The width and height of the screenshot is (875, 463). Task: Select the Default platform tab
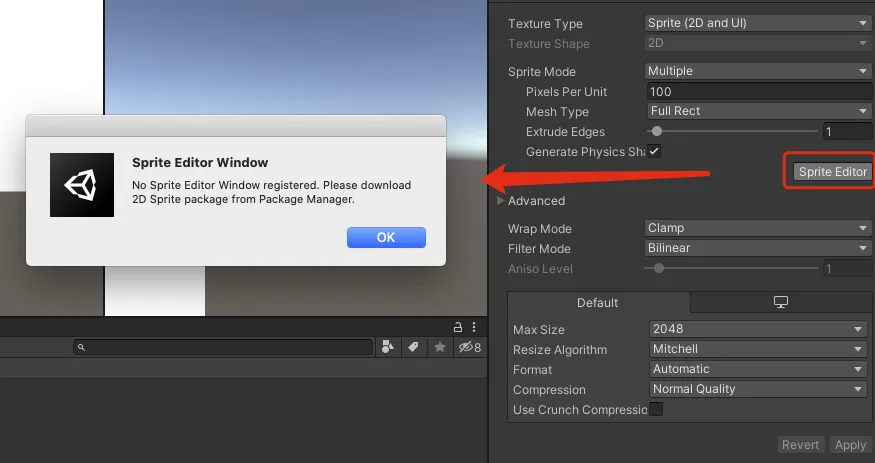598,302
